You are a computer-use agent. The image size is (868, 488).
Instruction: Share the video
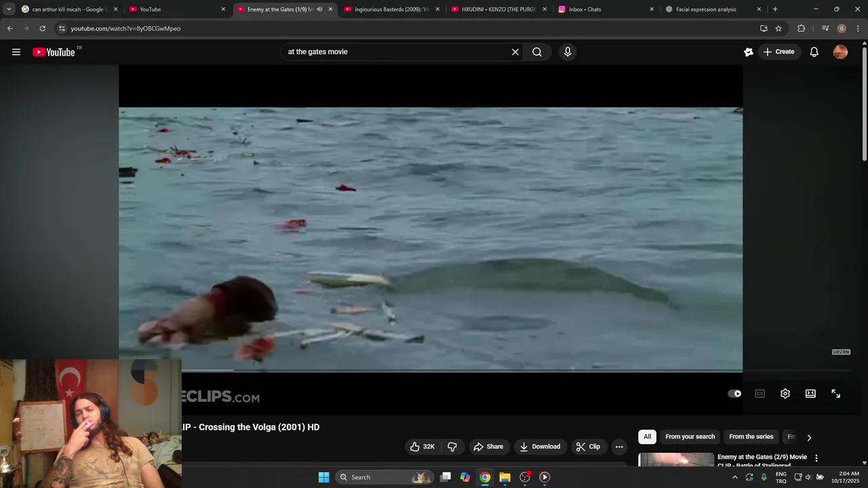pos(488,447)
